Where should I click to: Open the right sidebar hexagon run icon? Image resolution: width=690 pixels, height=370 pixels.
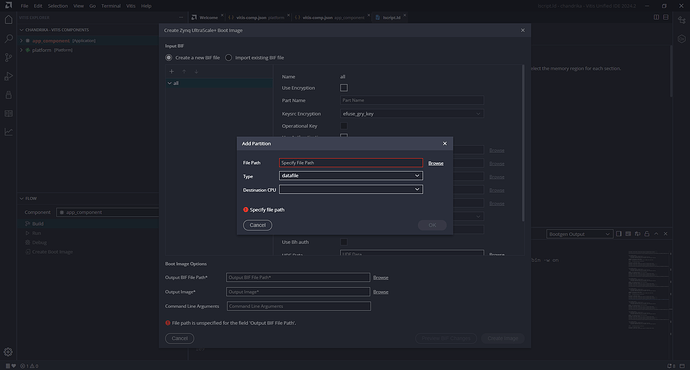click(682, 39)
